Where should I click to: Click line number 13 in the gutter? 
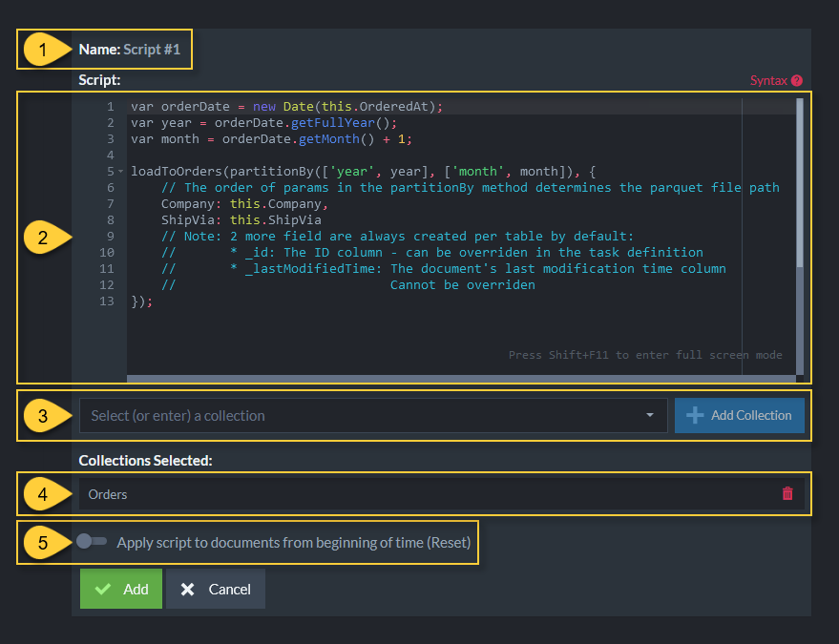pos(107,301)
